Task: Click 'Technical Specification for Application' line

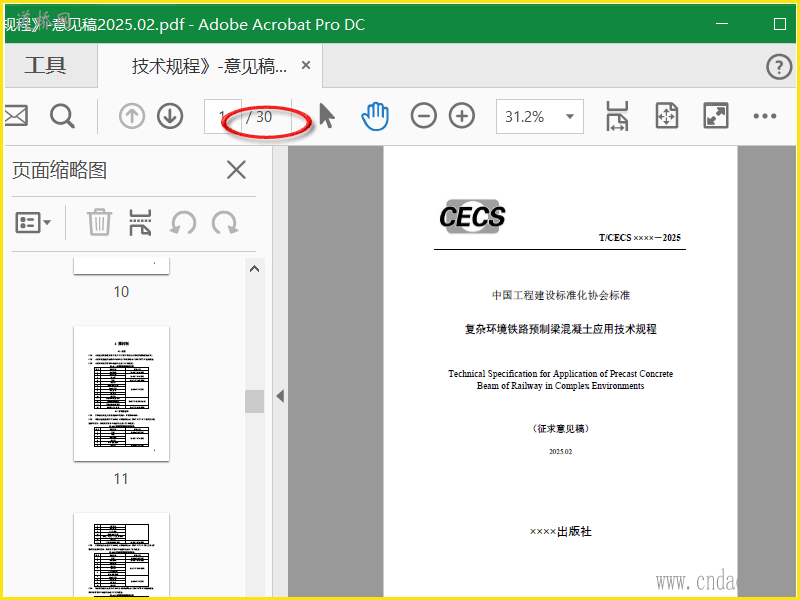Action: tap(560, 373)
